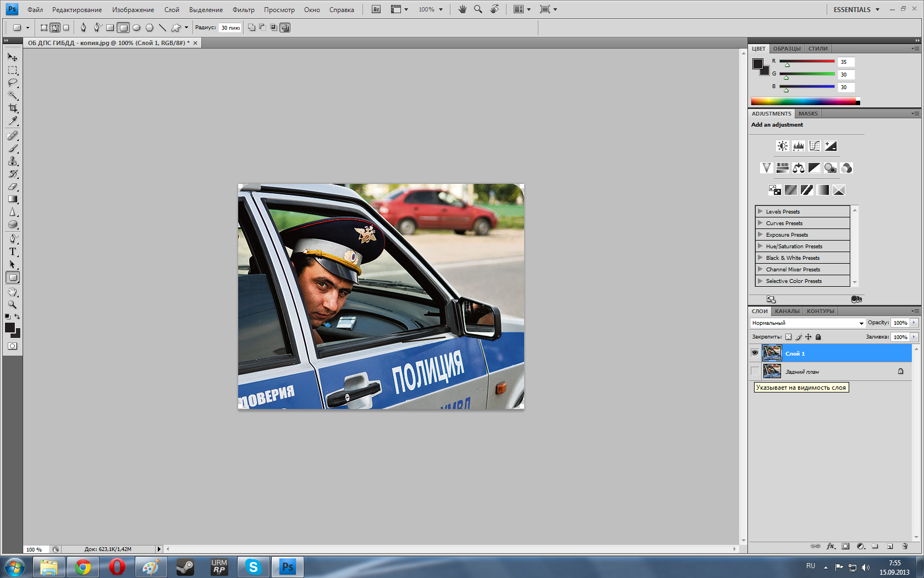This screenshot has height=578, width=924.
Task: Select the Eyedropper tool
Action: (12, 121)
